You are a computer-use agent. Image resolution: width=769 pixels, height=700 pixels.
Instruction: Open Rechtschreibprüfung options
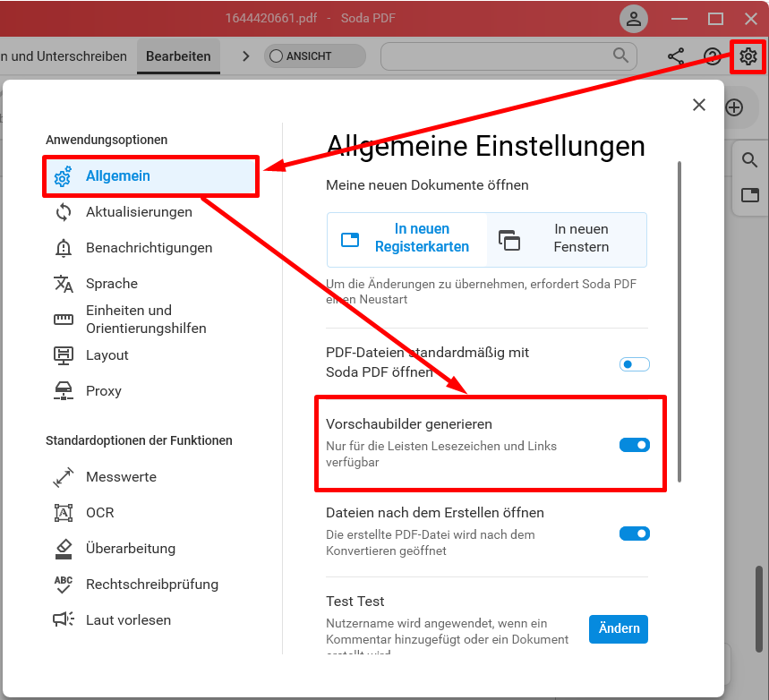pos(152,585)
